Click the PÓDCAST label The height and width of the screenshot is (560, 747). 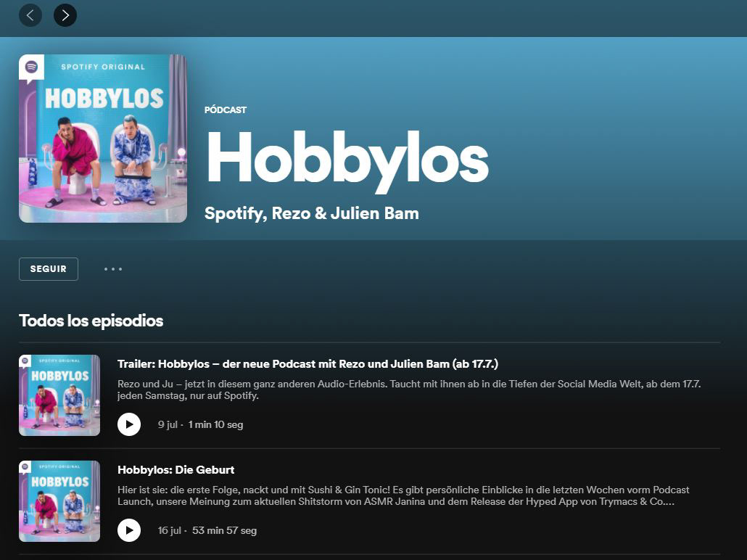point(226,110)
